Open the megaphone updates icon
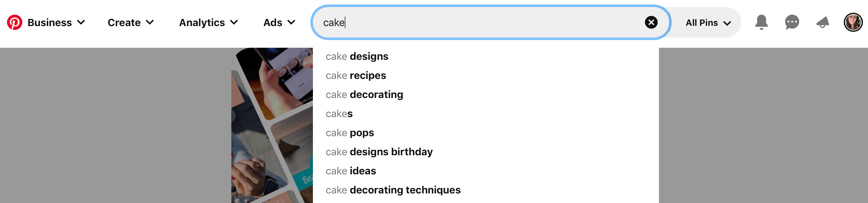Screen dimensions: 868x203 (822, 22)
